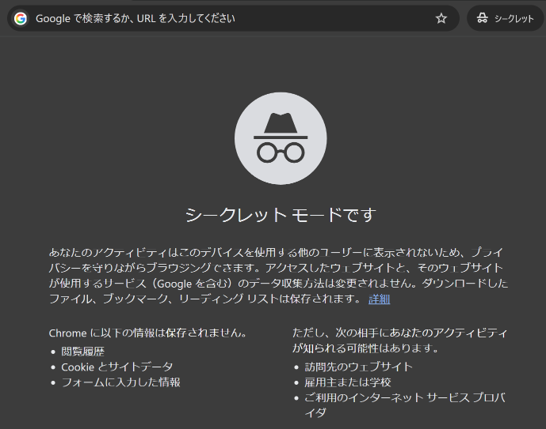Click the Chrome に以下の情報は保存されません text
This screenshot has width=546, height=429.
[x=148, y=333]
